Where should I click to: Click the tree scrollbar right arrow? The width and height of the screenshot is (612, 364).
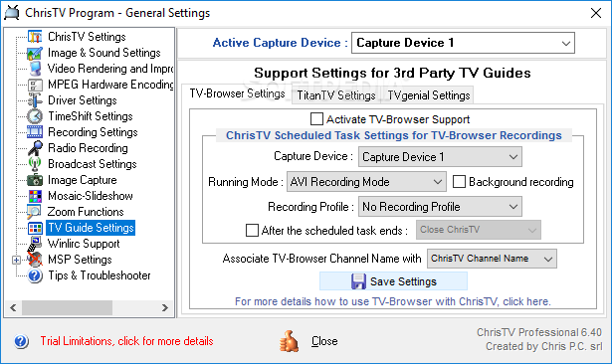pyautogui.click(x=165, y=308)
